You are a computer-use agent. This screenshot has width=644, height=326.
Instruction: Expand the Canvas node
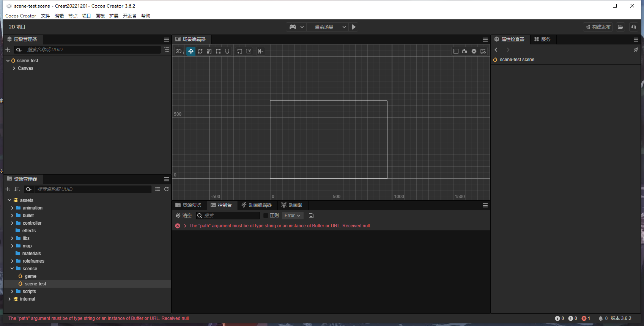[14, 68]
